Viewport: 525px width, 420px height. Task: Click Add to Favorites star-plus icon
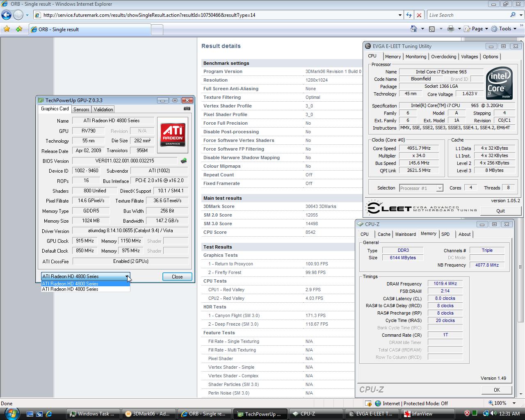19,29
